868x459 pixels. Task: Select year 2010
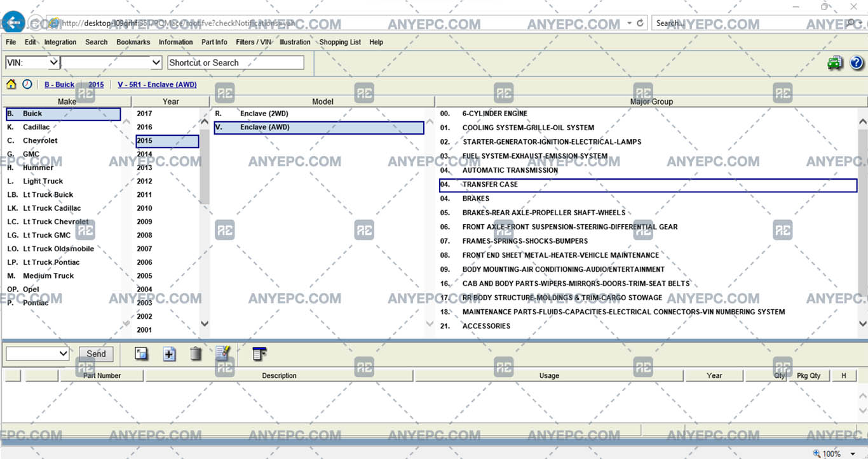tap(144, 208)
